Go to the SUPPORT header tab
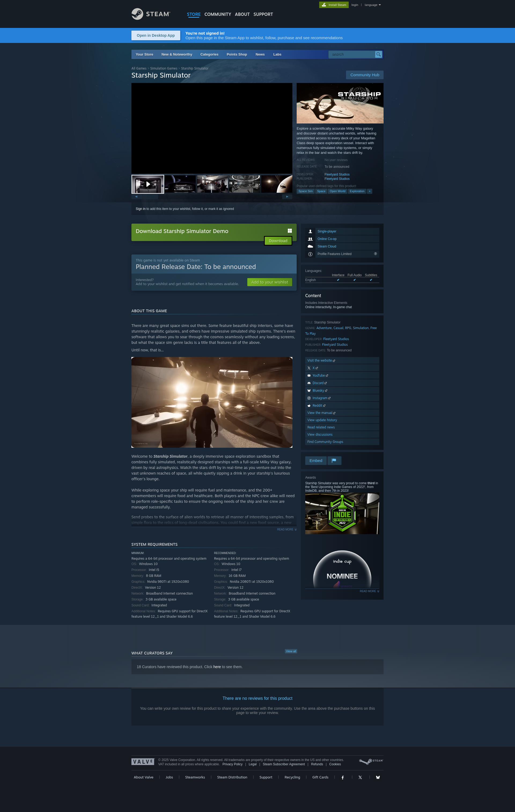Image resolution: width=515 pixels, height=812 pixels. [263, 14]
